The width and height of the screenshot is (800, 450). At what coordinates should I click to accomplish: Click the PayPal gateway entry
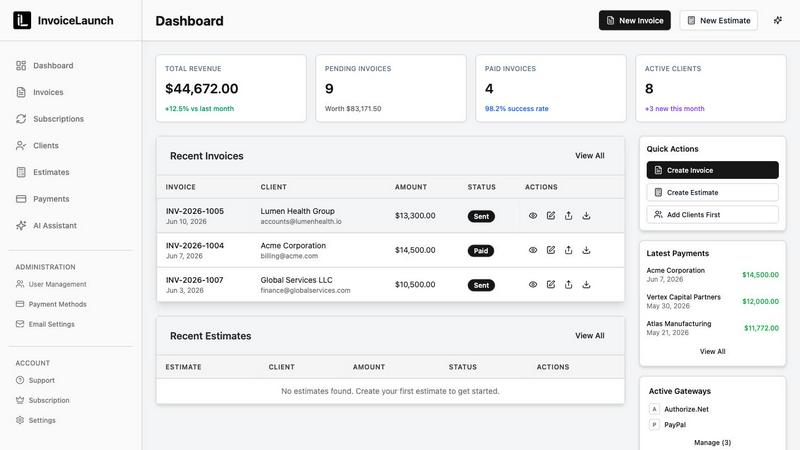click(x=668, y=424)
